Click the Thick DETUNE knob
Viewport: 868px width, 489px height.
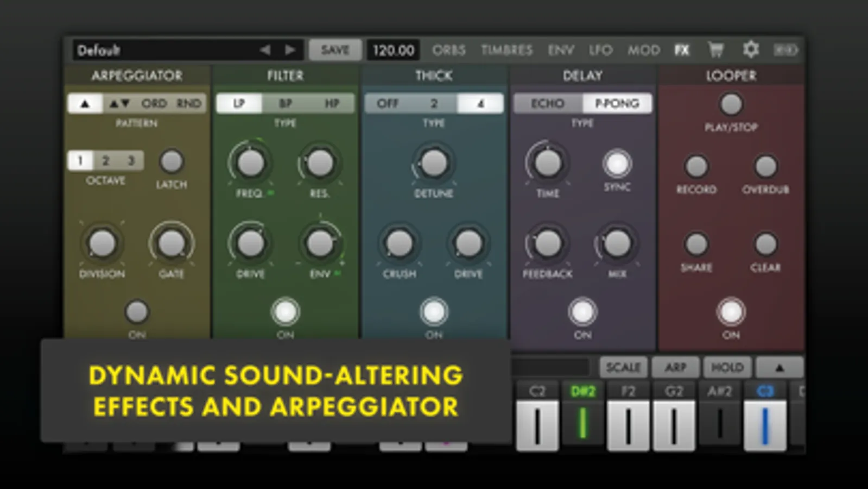tap(434, 162)
